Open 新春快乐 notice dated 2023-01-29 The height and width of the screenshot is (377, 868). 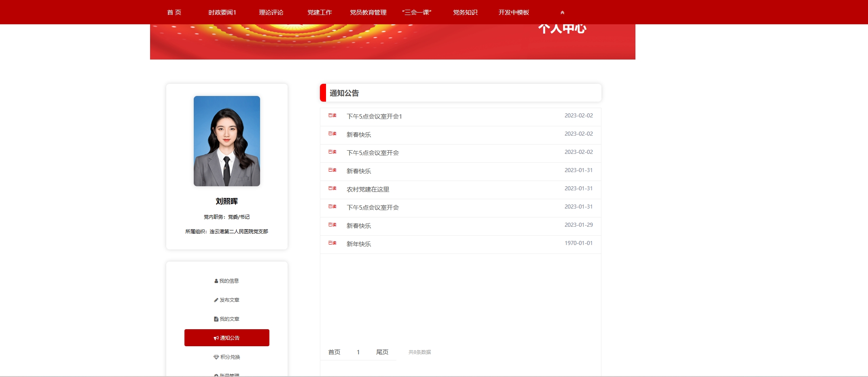point(359,226)
